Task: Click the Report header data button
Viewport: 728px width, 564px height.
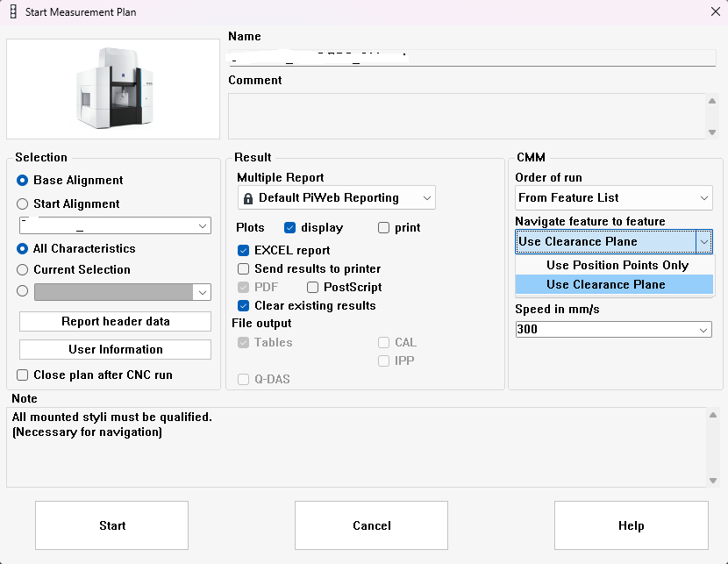Action: (115, 321)
